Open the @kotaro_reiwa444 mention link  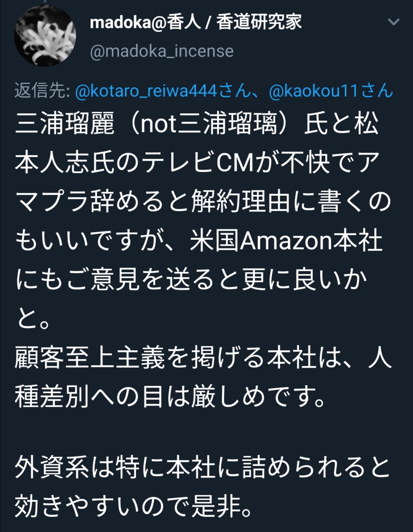[x=146, y=91]
